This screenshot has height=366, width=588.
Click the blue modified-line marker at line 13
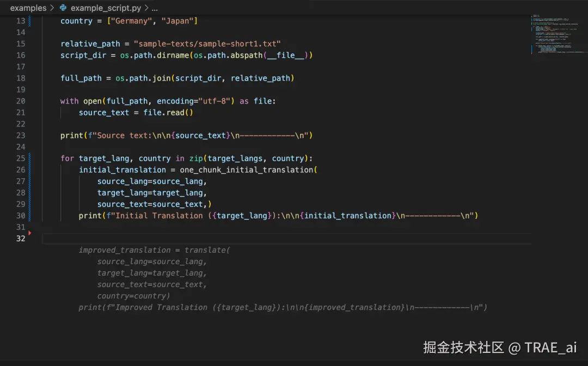coord(29,21)
